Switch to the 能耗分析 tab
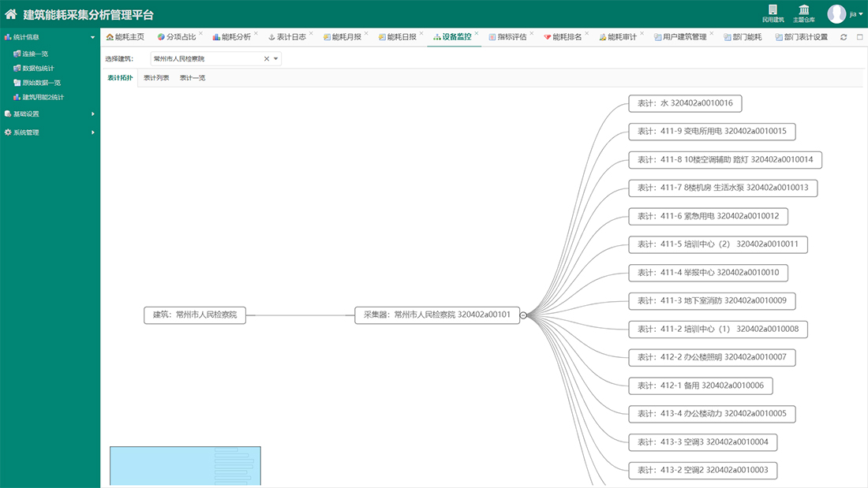868x488 pixels. click(232, 37)
